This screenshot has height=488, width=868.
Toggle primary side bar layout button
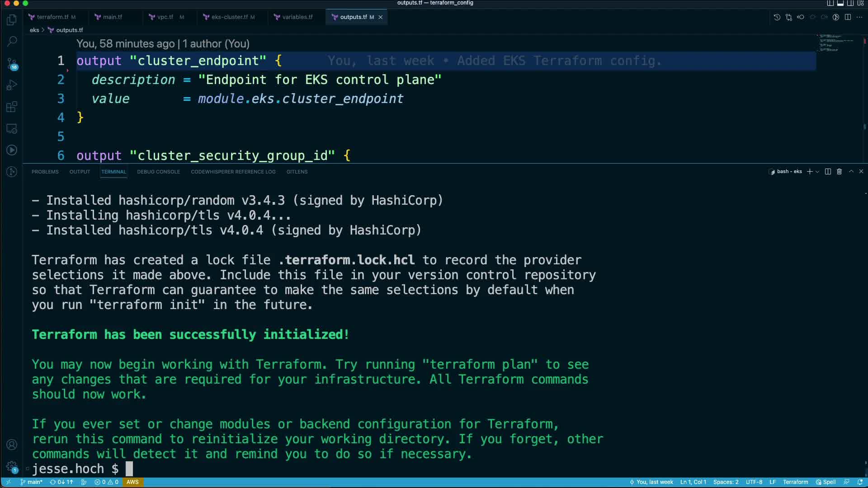coord(830,3)
